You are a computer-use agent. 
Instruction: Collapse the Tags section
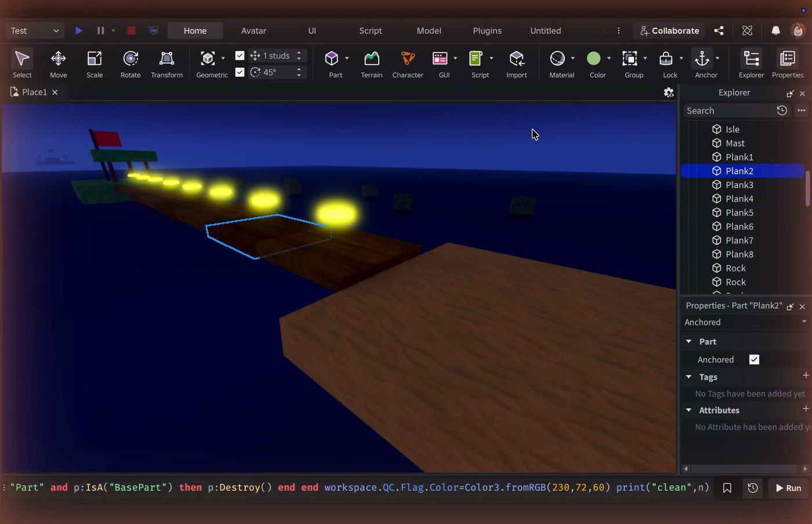(688, 377)
